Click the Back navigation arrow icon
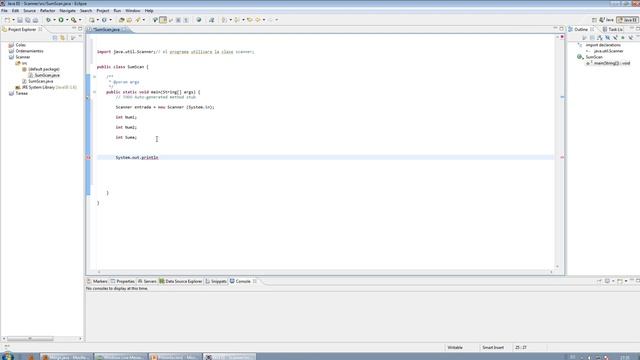Screen dimensions: 640x360 (258, 20)
